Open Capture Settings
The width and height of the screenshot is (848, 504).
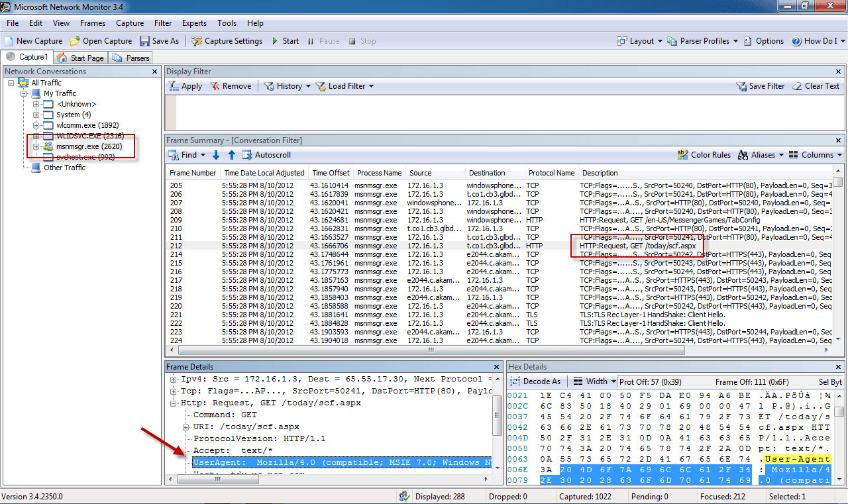pos(227,41)
